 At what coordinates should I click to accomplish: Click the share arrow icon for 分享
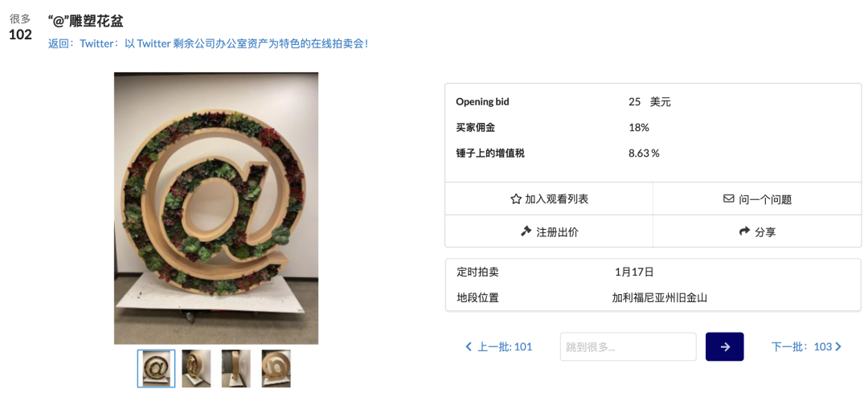point(744,231)
